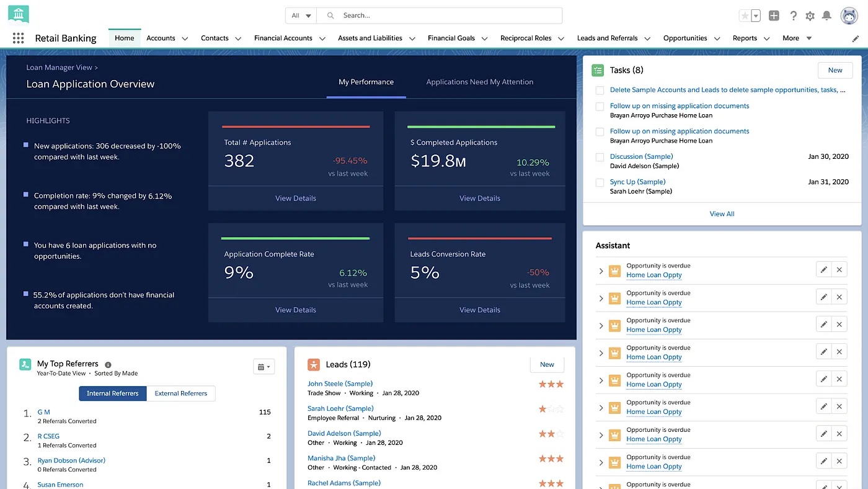Click View Details under Total # Applications
This screenshot has width=868, height=489.
pos(295,199)
